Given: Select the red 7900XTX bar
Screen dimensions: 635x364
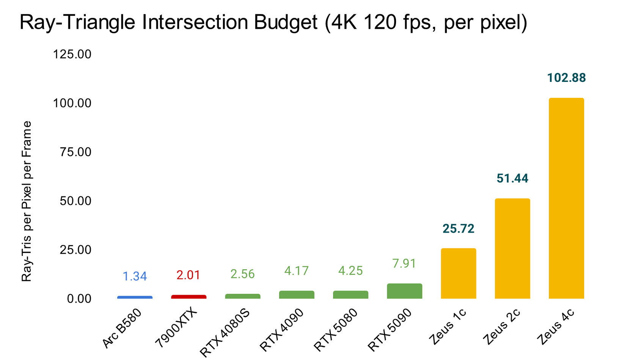Looking at the screenshot, I should pos(189,297).
